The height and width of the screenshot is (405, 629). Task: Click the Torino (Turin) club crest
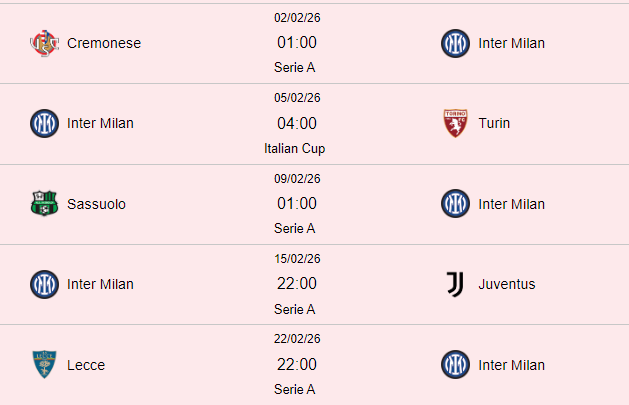tap(455, 123)
